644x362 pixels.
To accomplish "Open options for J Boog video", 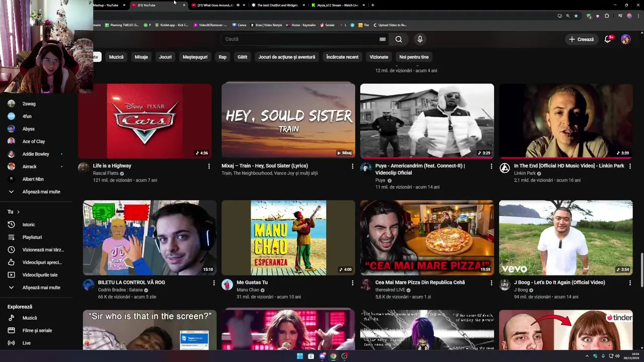I will 630,283.
